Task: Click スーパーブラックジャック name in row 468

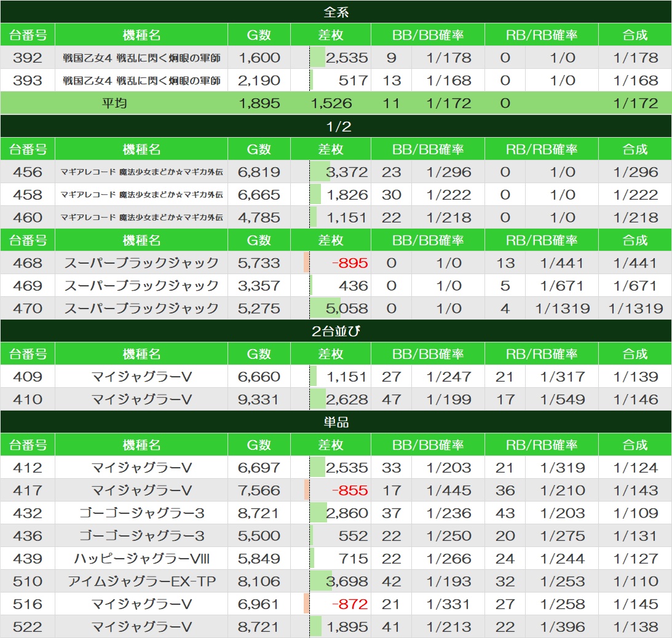Action: click(141, 262)
